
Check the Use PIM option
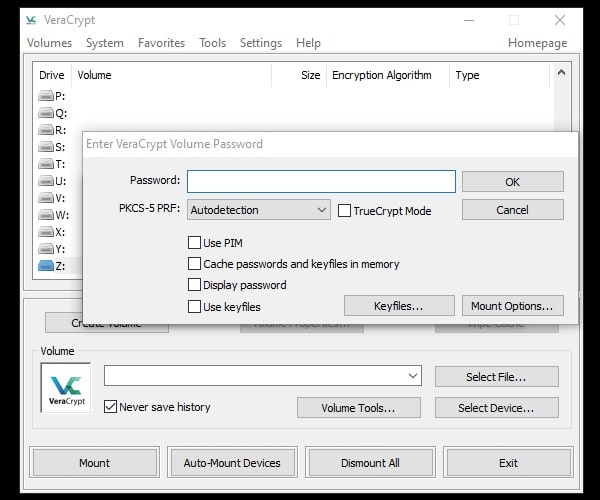194,243
